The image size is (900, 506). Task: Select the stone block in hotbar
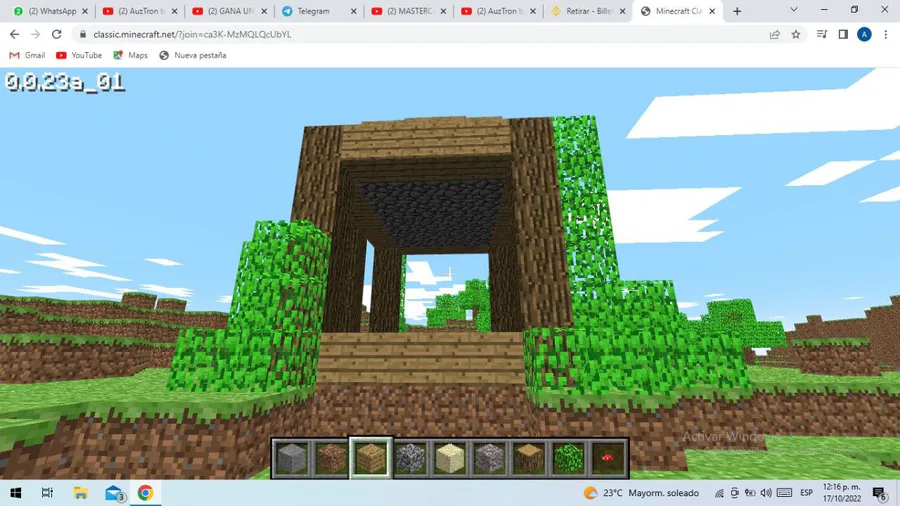pyautogui.click(x=291, y=458)
